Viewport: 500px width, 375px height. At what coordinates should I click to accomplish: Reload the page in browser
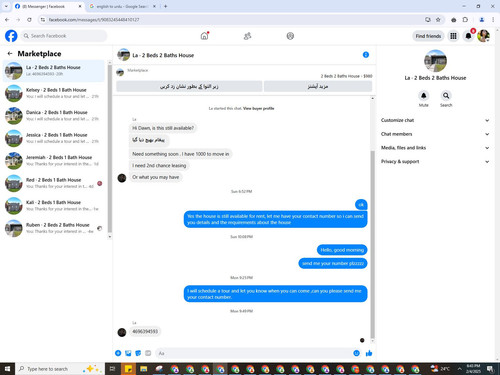pyautogui.click(x=29, y=20)
